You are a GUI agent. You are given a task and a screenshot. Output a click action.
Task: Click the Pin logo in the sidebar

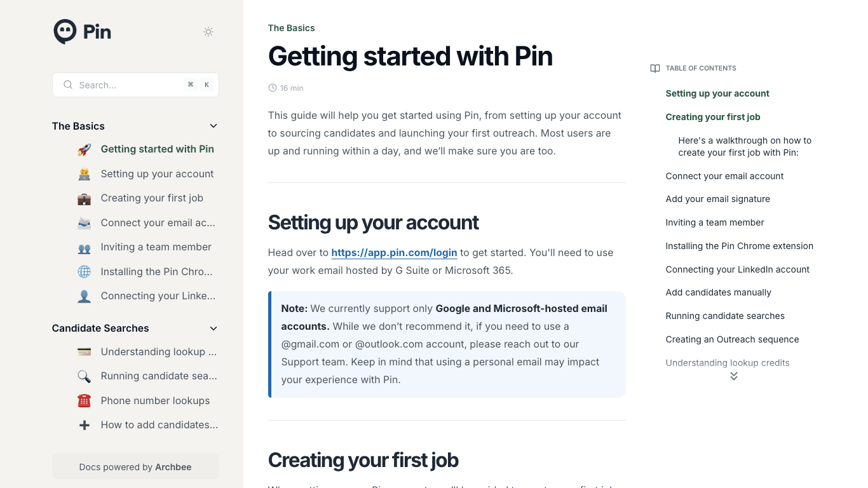pos(82,31)
